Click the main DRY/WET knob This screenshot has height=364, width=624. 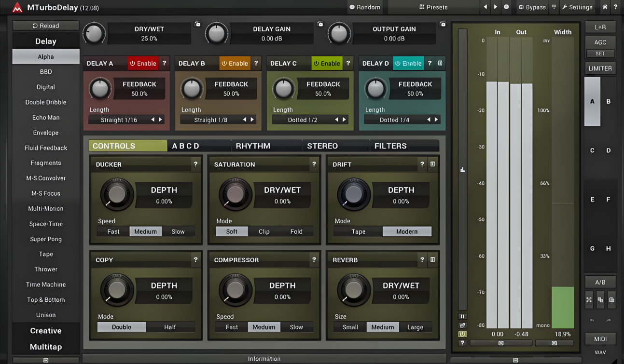[x=94, y=34]
